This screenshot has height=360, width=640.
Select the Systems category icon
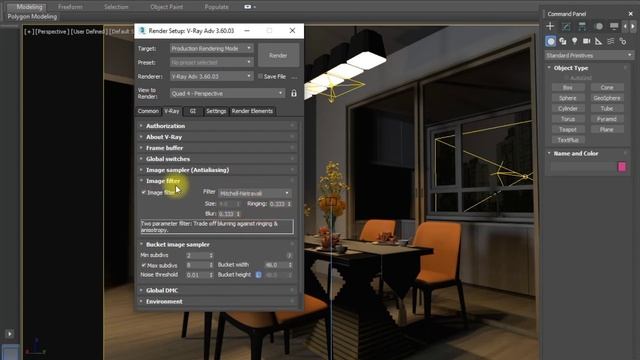(x=623, y=41)
